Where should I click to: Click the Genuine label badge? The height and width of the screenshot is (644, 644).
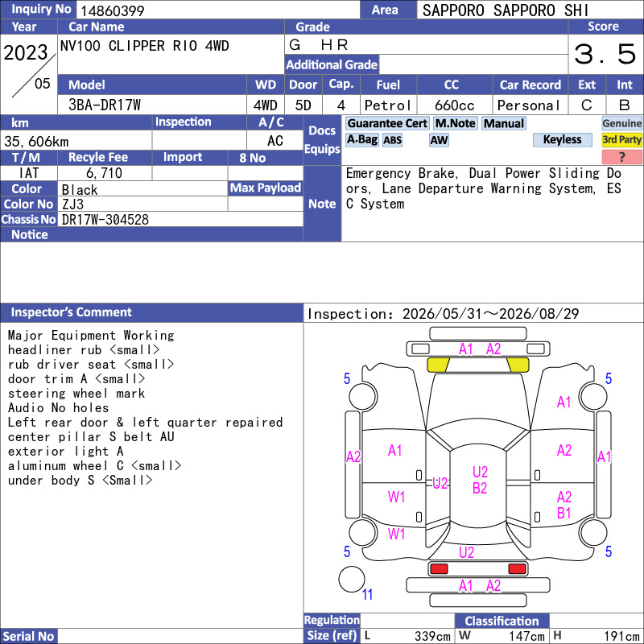pos(621,124)
